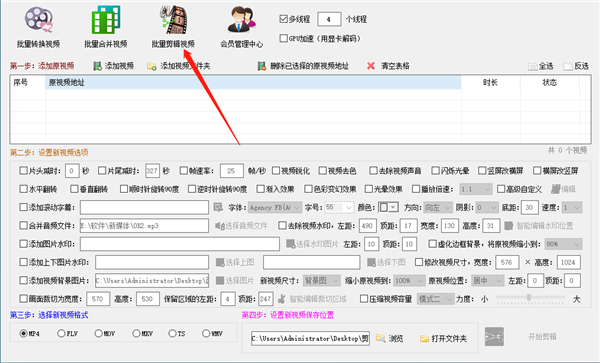This screenshot has height=363, width=600.
Task: Click the 打开文件夹 button
Action: pos(443,339)
